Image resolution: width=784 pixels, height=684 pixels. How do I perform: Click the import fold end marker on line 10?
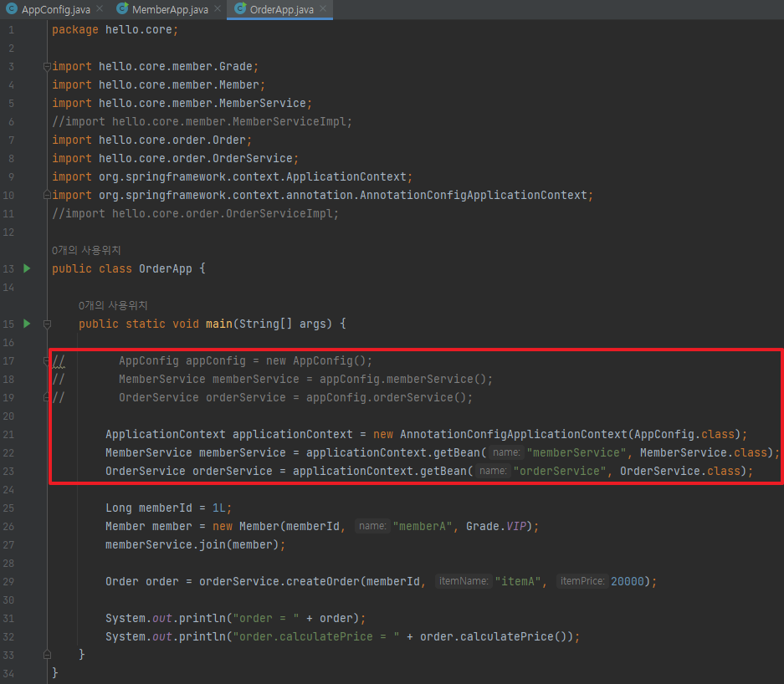(47, 195)
